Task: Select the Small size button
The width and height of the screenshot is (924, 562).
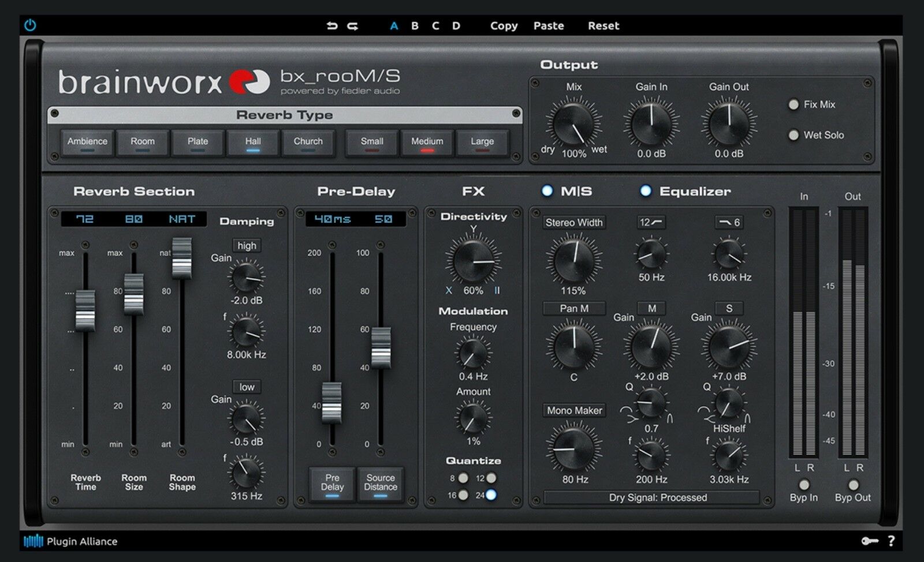Action: (x=372, y=143)
